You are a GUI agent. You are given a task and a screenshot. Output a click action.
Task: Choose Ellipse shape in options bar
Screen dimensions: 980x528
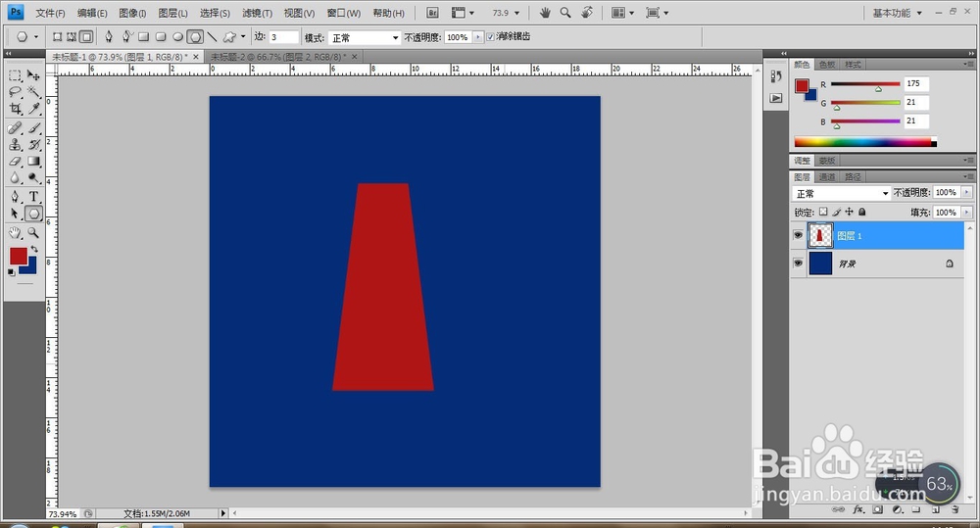coord(177,37)
